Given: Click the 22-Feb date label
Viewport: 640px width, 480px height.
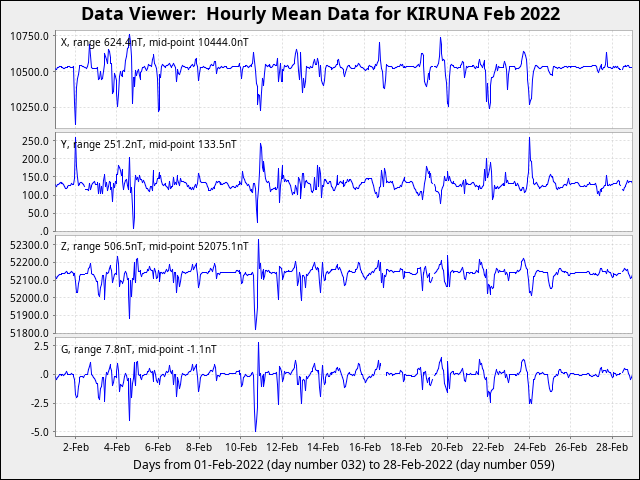Looking at the screenshot, I should (488, 447).
